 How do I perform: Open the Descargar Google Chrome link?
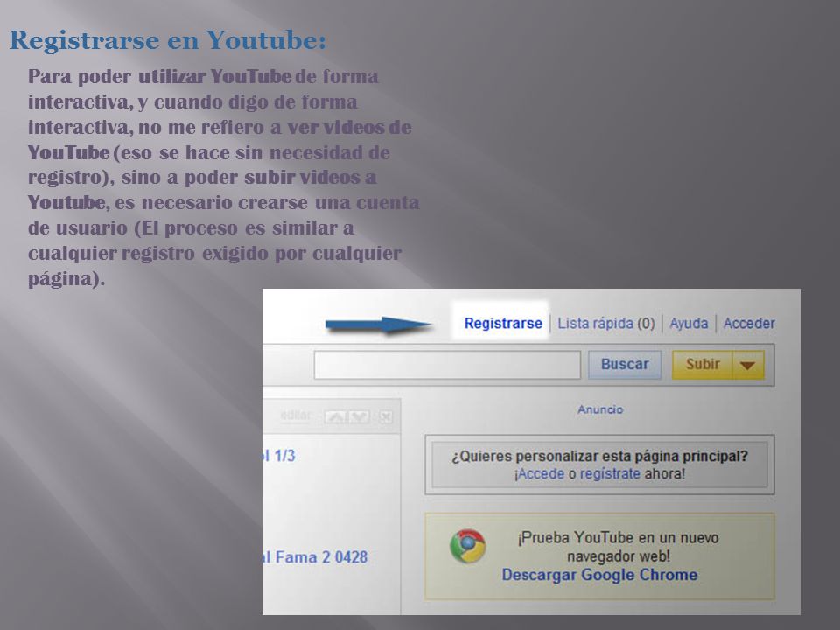599,575
